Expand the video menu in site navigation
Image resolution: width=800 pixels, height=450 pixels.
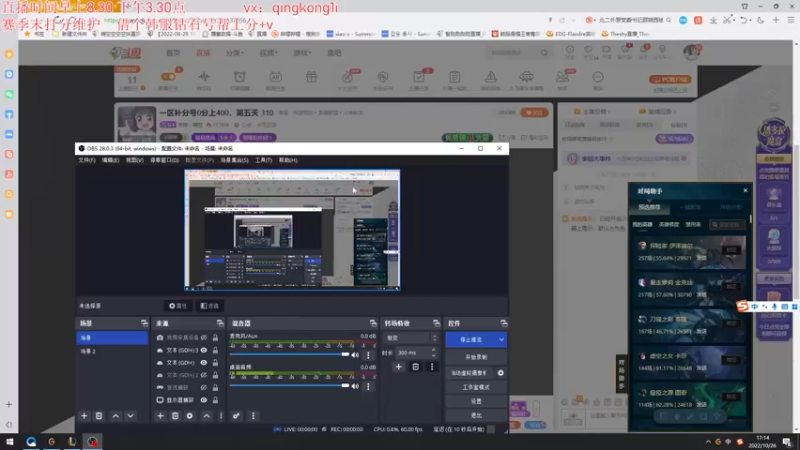(x=268, y=53)
